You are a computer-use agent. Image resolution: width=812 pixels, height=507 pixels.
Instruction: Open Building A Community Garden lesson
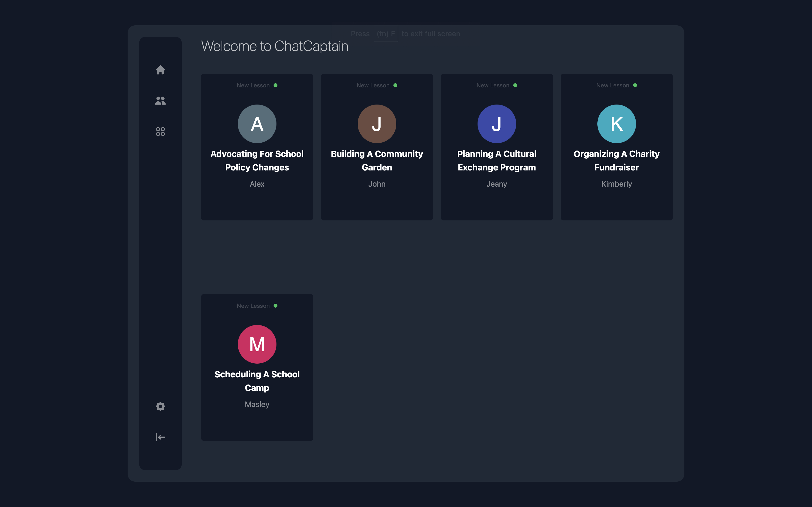point(377,161)
